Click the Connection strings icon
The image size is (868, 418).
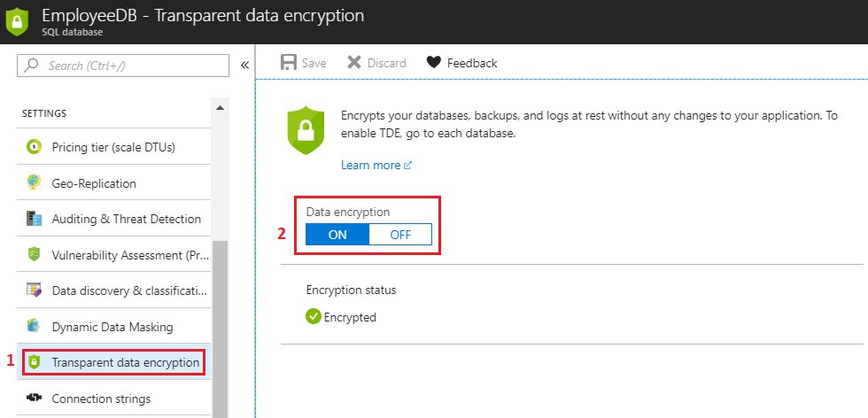click(x=34, y=398)
